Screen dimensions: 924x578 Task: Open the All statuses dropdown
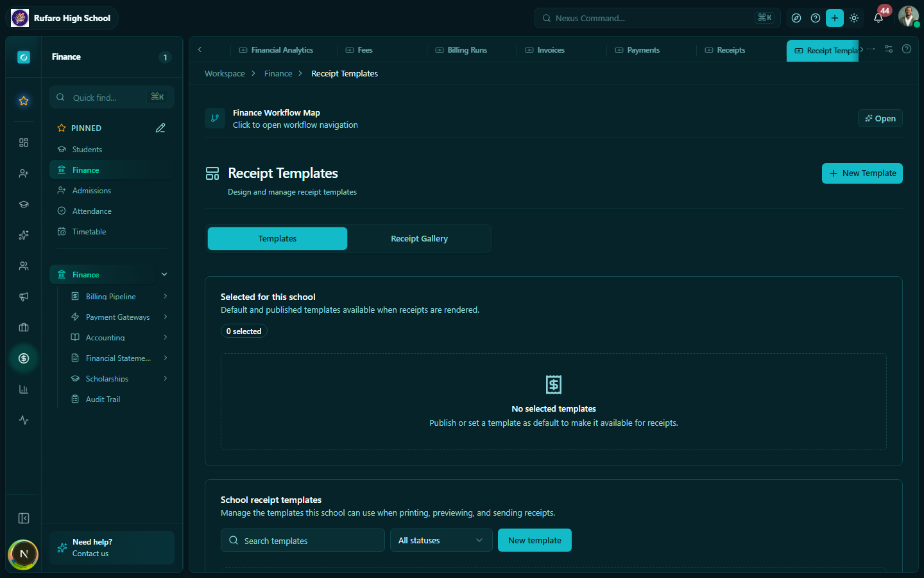pos(441,540)
